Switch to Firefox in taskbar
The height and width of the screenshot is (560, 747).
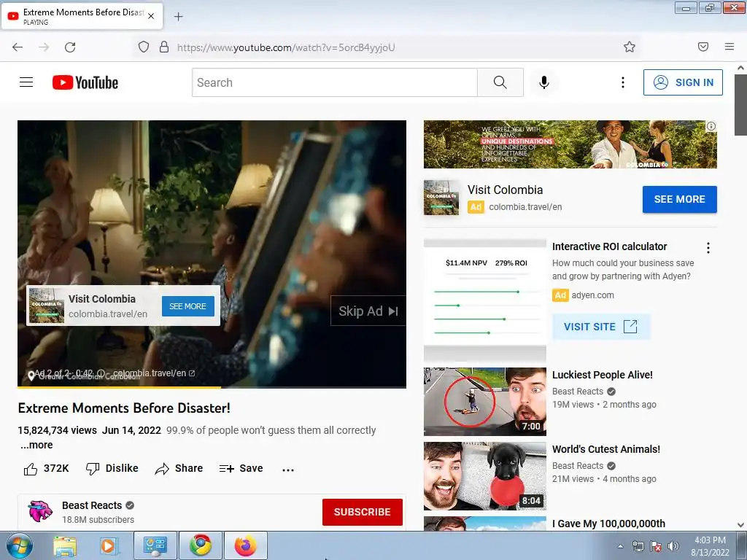(245, 545)
